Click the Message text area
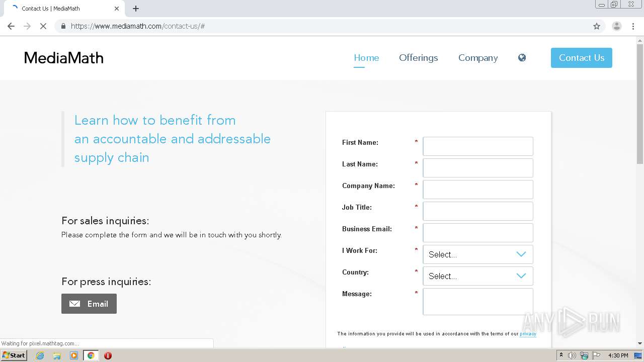The height and width of the screenshot is (362, 644). point(478,302)
